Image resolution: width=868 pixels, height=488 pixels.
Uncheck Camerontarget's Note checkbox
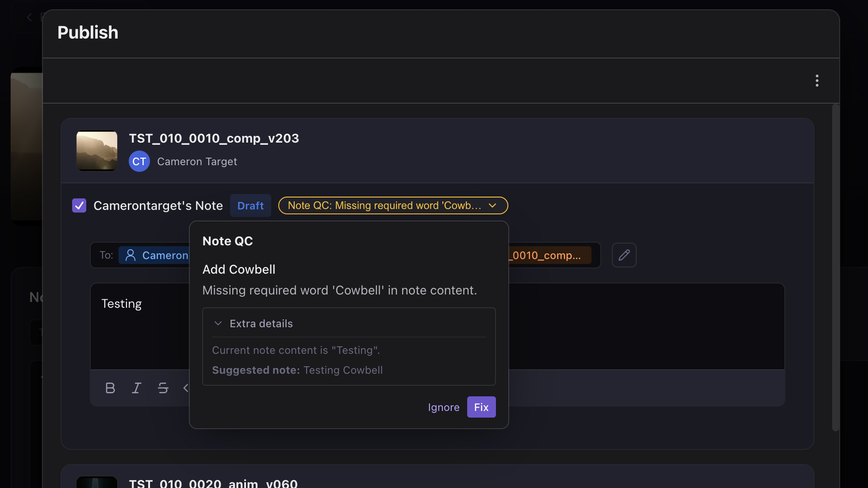tap(79, 205)
